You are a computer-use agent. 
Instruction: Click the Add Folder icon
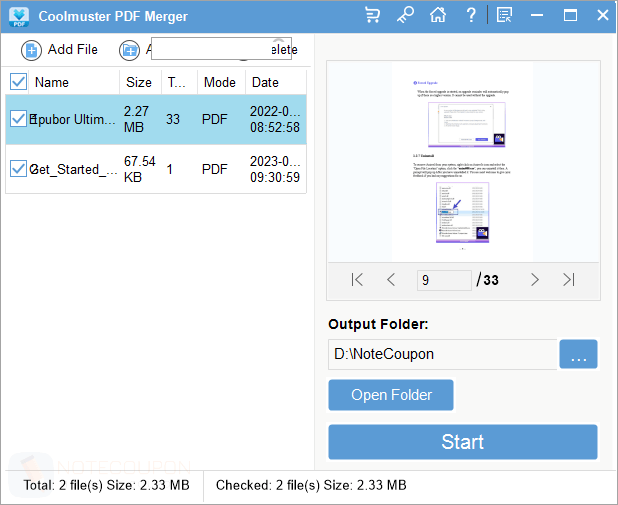click(129, 50)
